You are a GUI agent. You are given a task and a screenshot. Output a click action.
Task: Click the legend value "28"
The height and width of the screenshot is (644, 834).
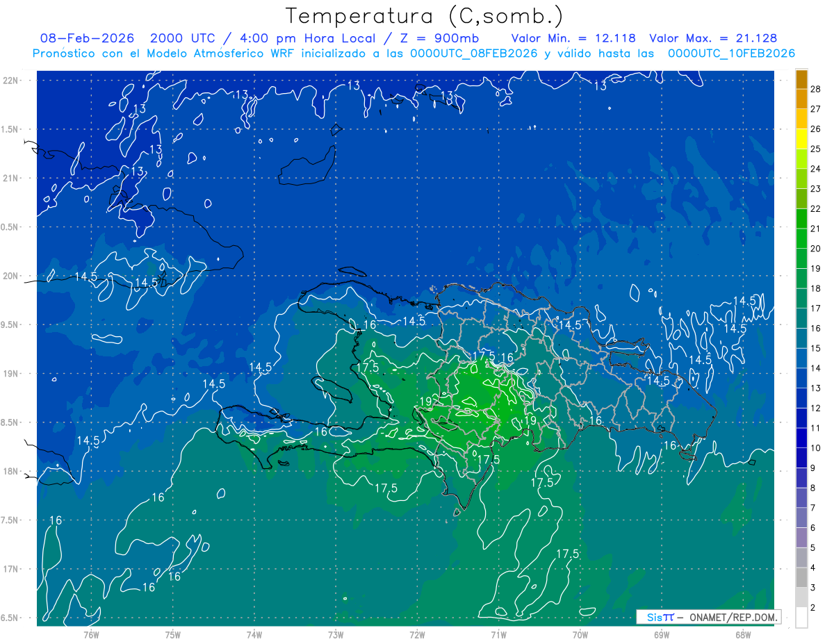click(815, 90)
